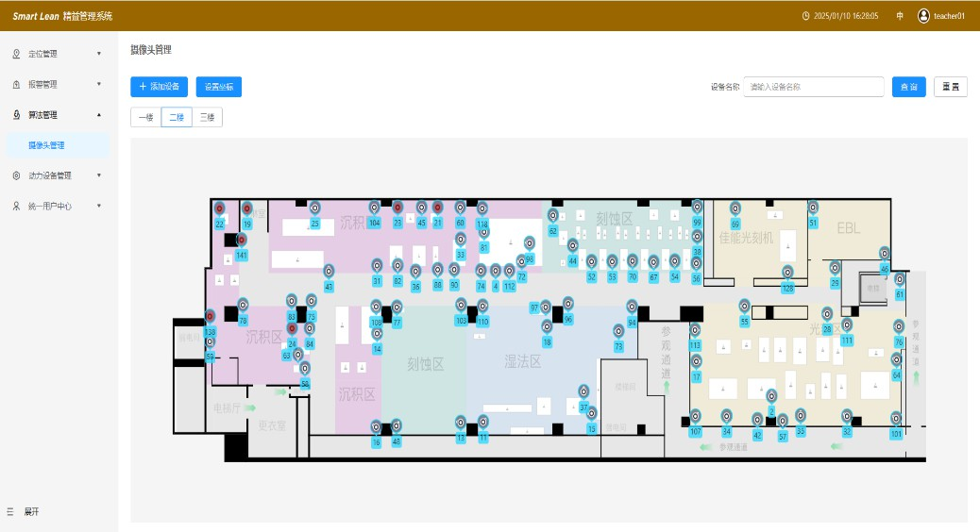
Task: Click camera marker 111
Action: (x=846, y=325)
